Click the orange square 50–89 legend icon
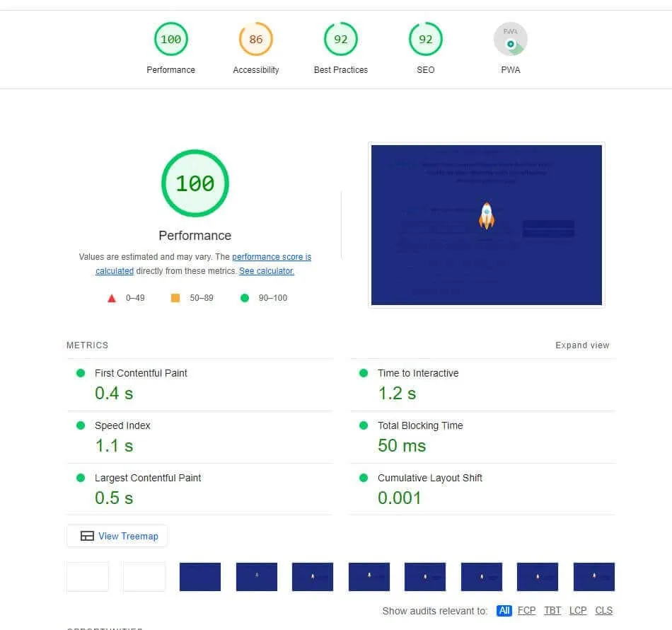672x630 pixels. click(175, 297)
